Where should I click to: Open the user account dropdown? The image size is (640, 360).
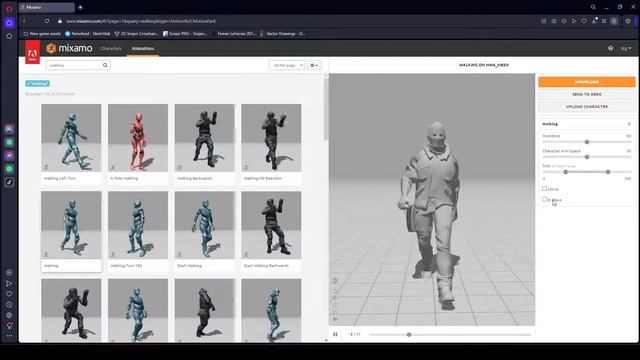[626, 48]
